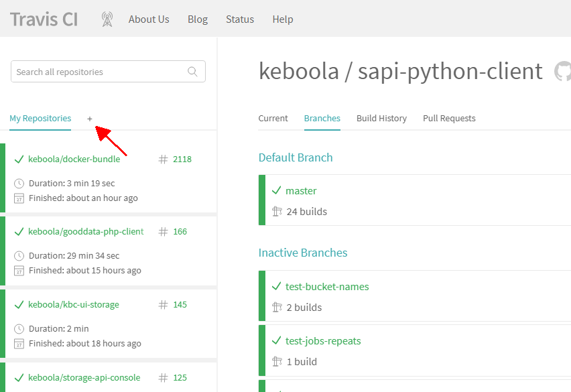
Task: Open the keboola/docker-bundle repository
Action: click(x=74, y=159)
